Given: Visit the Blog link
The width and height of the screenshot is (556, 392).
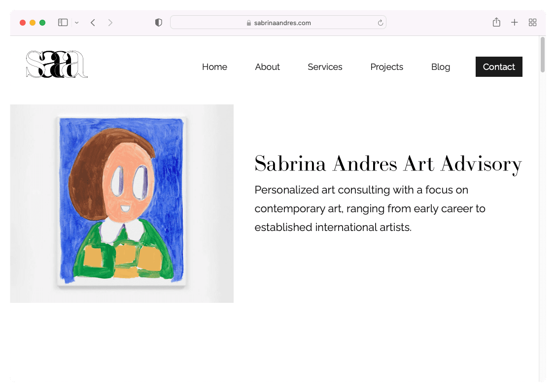Looking at the screenshot, I should coord(440,67).
